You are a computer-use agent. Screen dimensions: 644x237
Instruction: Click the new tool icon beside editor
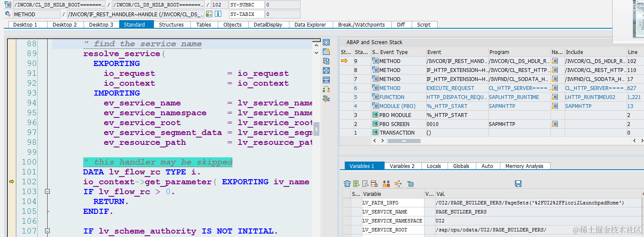[326, 52]
